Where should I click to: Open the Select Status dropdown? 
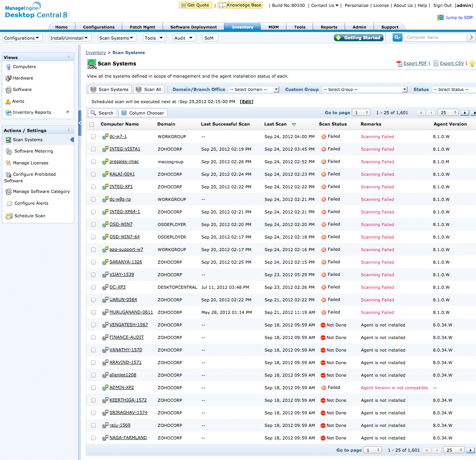point(454,89)
